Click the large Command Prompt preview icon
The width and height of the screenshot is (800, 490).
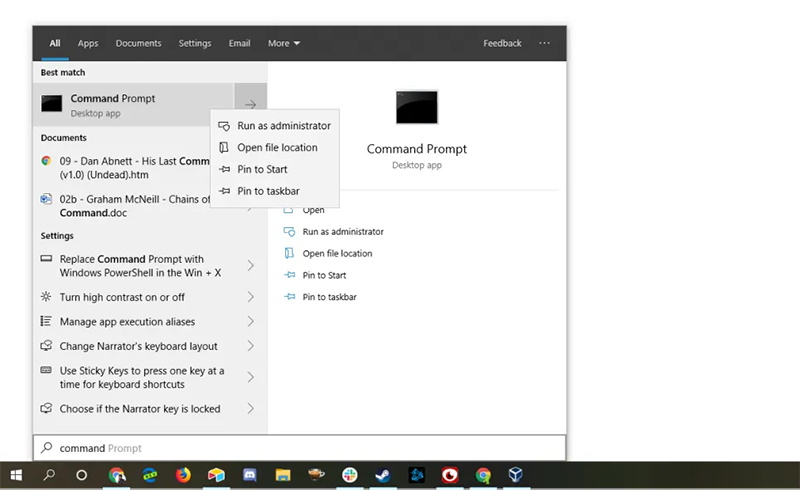pyautogui.click(x=417, y=107)
